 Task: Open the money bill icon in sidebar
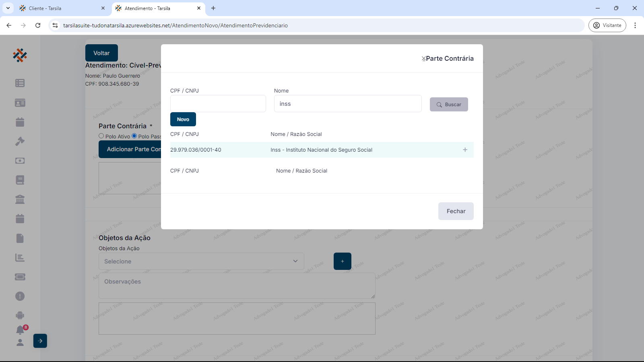[20, 160]
